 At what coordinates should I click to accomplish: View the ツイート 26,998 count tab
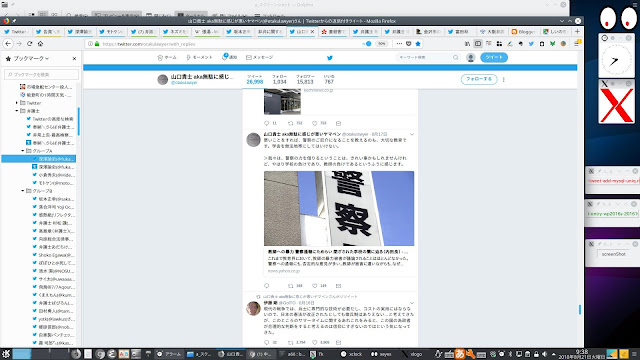coord(255,79)
